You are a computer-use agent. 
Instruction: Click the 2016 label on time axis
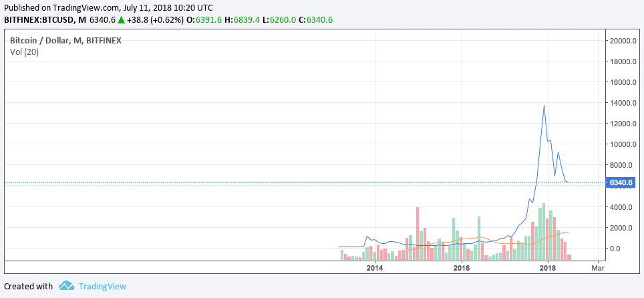(461, 268)
